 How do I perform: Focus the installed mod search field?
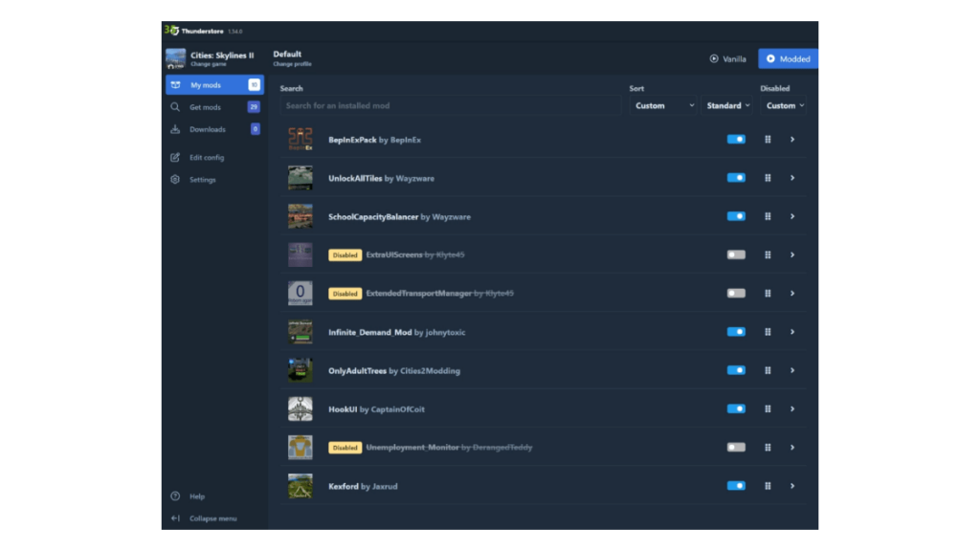(x=451, y=105)
